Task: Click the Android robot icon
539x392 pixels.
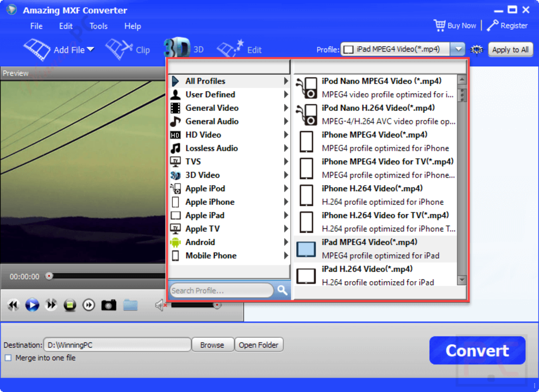Action: pyautogui.click(x=176, y=242)
